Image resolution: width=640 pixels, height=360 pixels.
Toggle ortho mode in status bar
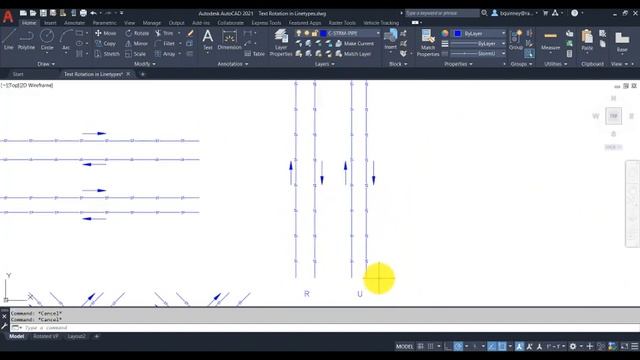click(x=448, y=347)
